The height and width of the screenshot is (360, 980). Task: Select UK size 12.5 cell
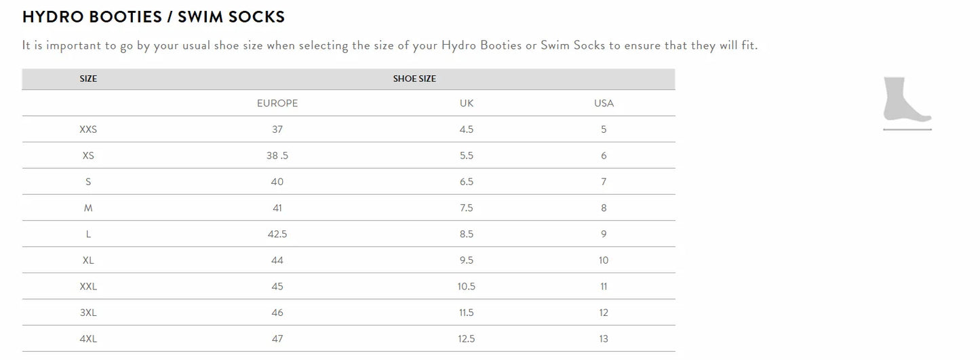click(x=466, y=339)
